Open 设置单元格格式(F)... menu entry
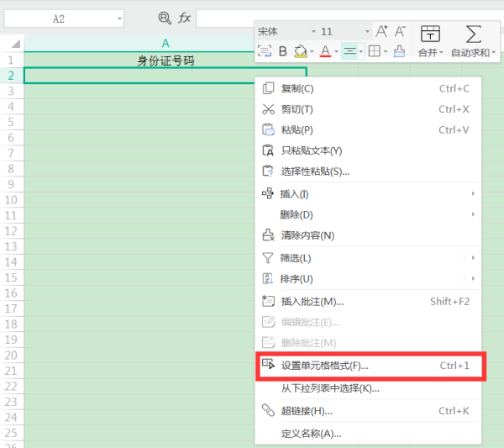This screenshot has height=448, width=504. [x=368, y=366]
